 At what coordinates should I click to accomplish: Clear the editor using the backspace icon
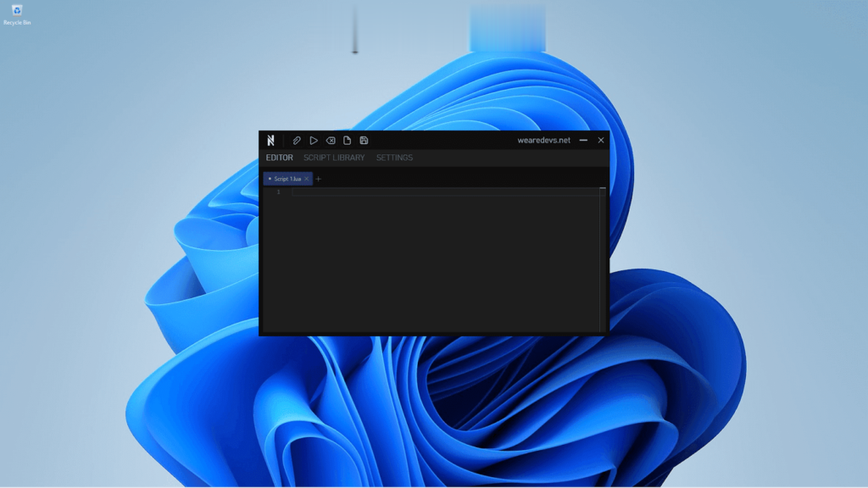[331, 141]
